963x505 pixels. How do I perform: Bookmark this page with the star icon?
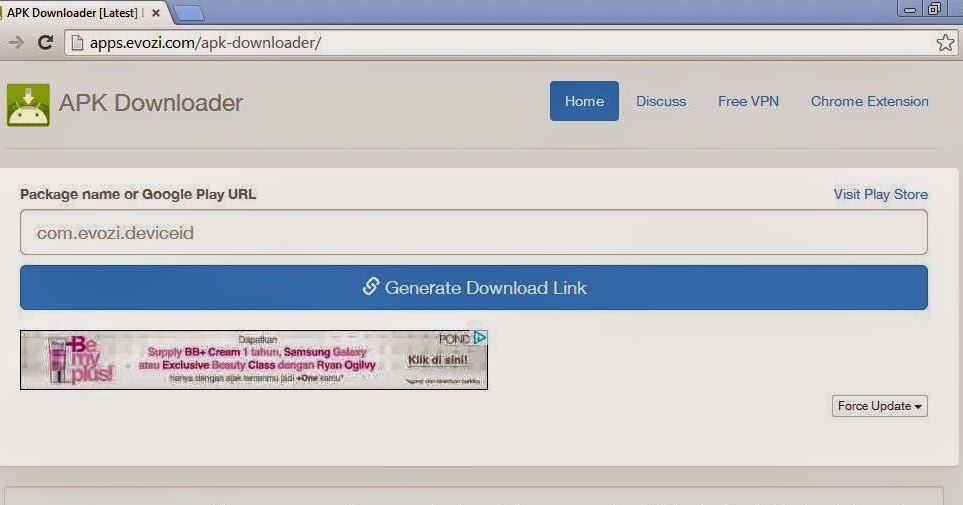pyautogui.click(x=945, y=42)
